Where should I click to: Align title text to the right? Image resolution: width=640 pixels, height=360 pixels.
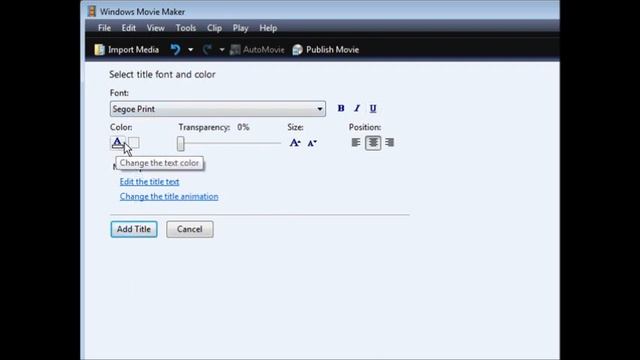tap(390, 142)
